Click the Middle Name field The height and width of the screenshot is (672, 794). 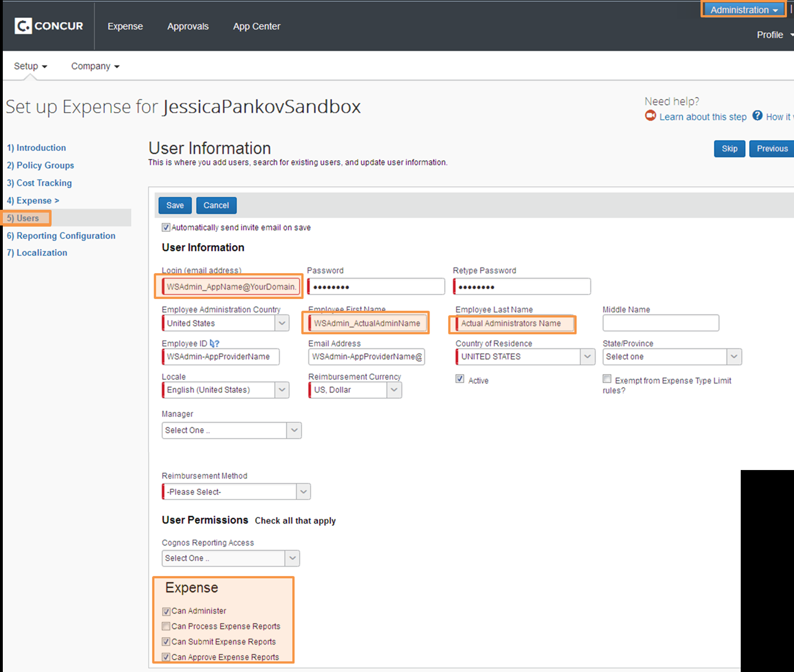click(x=661, y=323)
